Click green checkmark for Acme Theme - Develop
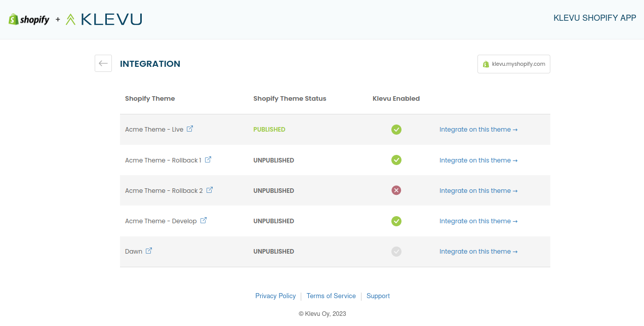The width and height of the screenshot is (644, 326). [396, 221]
